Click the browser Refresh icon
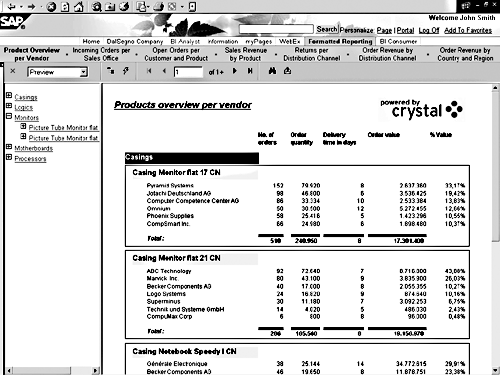Viewport: 500px width, 375px height. point(65,7)
